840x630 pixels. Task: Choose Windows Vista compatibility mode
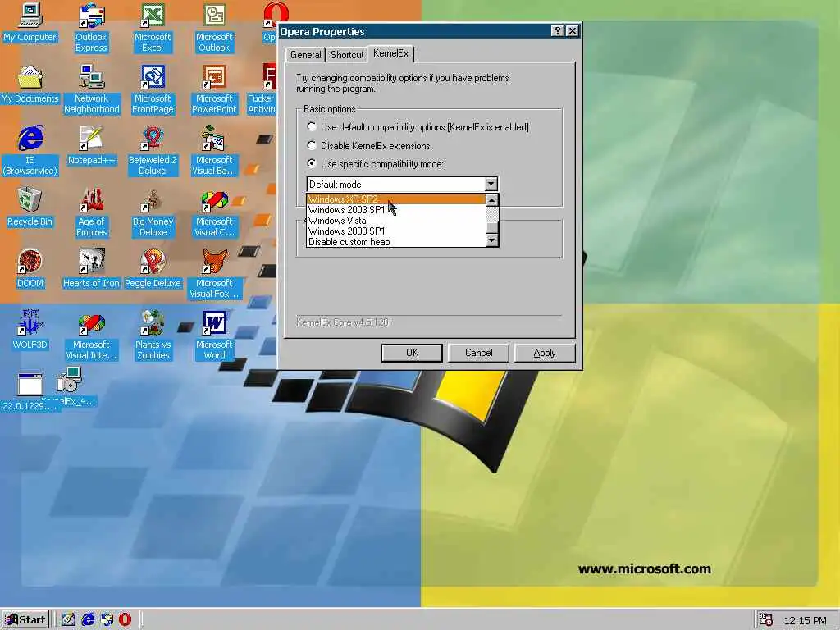click(x=396, y=221)
